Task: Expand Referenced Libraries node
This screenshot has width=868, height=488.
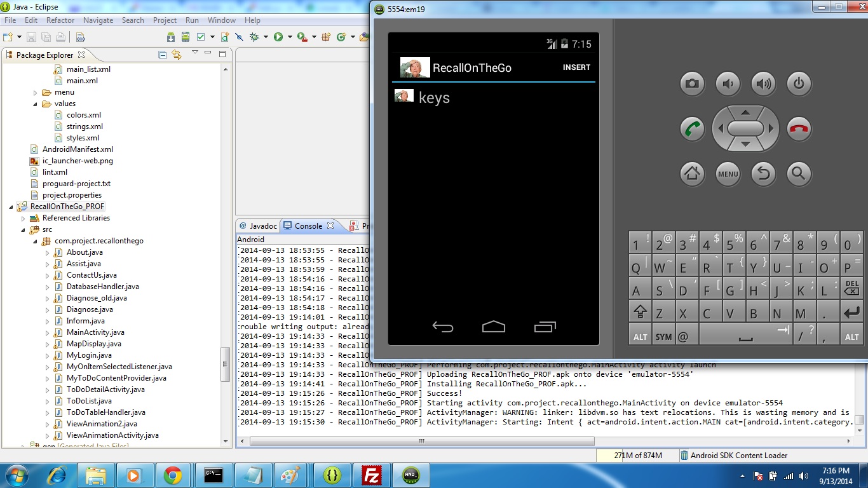Action: pos(23,218)
